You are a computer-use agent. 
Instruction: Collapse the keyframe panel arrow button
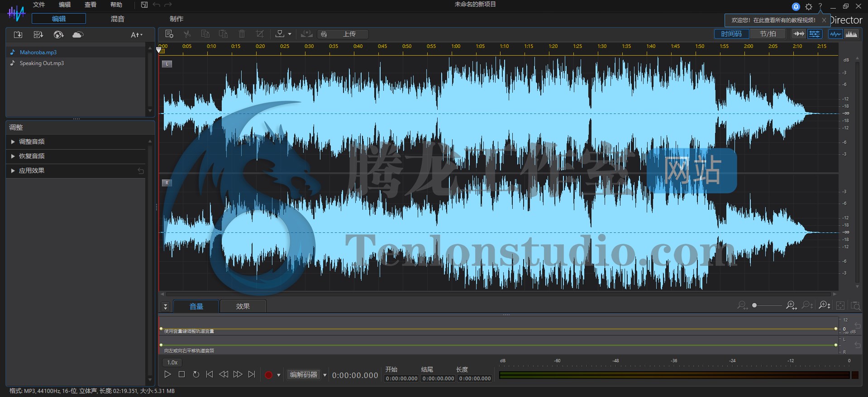166,307
